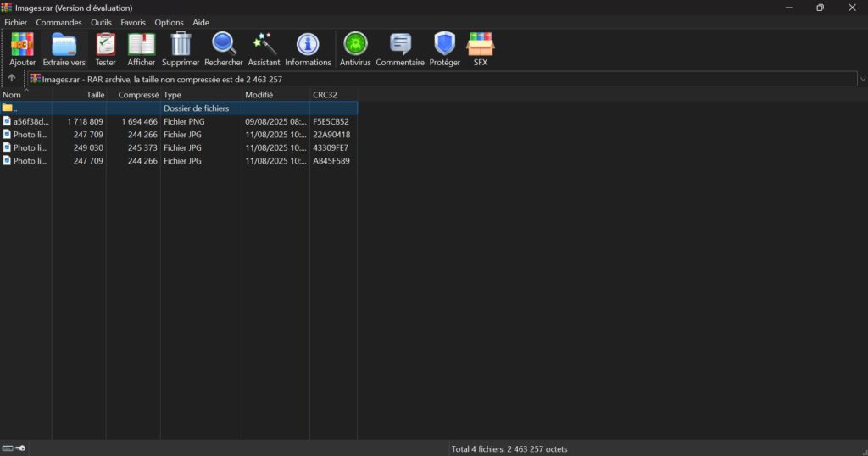Open the Aide menu
The height and width of the screenshot is (456, 868).
(200, 23)
